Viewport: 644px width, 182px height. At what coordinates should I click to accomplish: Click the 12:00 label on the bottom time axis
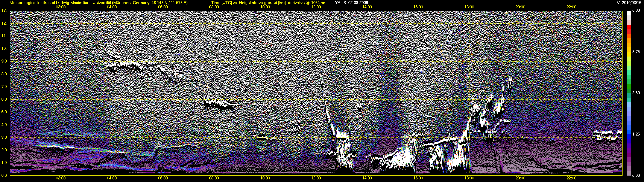click(x=316, y=178)
